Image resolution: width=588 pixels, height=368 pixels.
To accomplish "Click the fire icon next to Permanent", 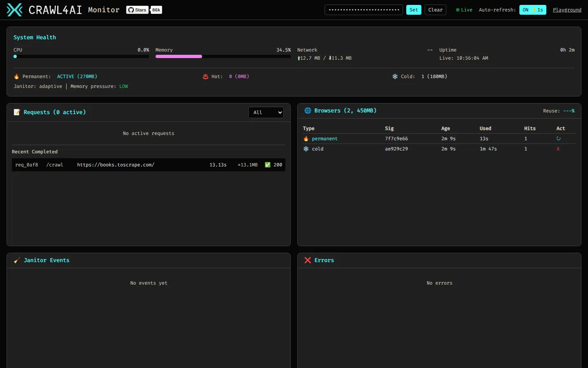I will click(16, 76).
